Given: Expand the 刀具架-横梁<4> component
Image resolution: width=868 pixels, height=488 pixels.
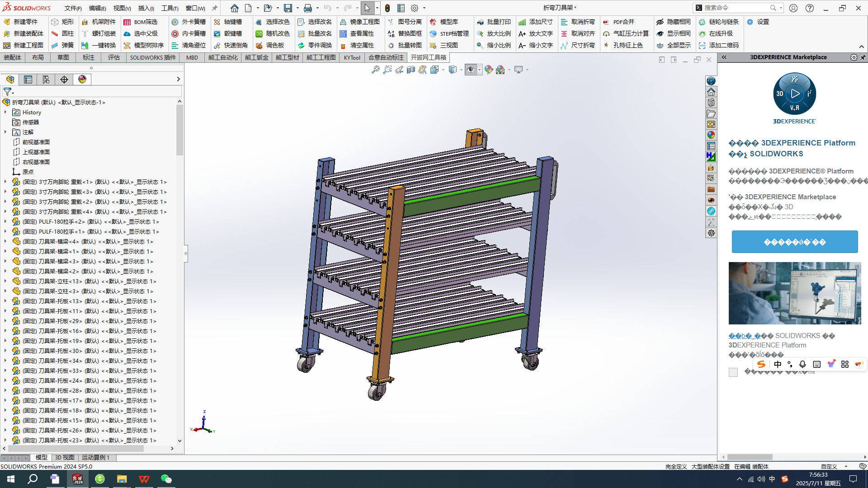Looking at the screenshot, I should tap(5, 241).
